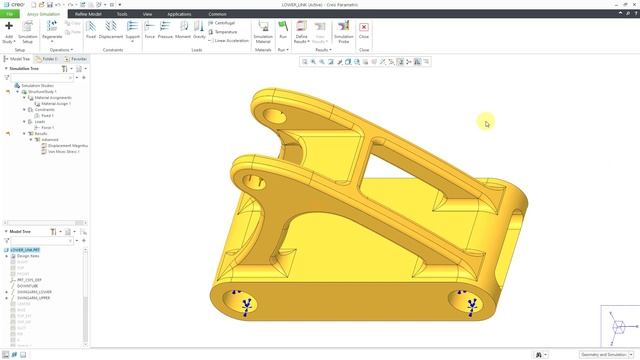Run the simulation with the green flag
Viewport: 640px width, 360px height.
(283, 29)
